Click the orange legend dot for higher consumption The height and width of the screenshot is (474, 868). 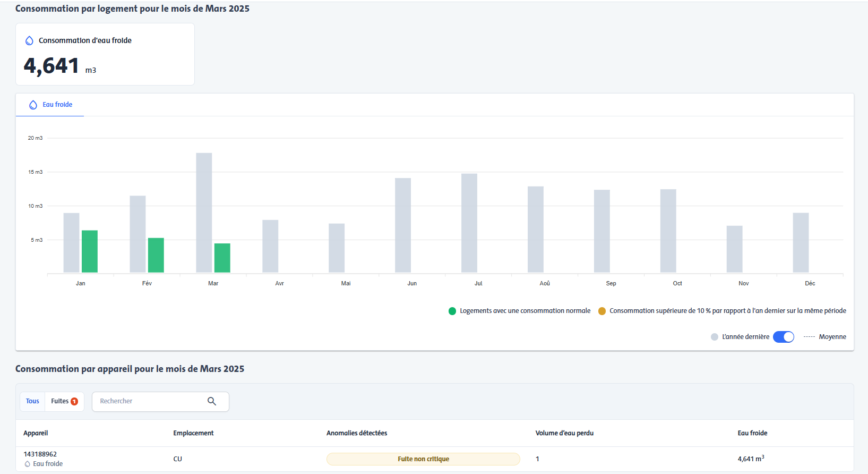(x=602, y=311)
